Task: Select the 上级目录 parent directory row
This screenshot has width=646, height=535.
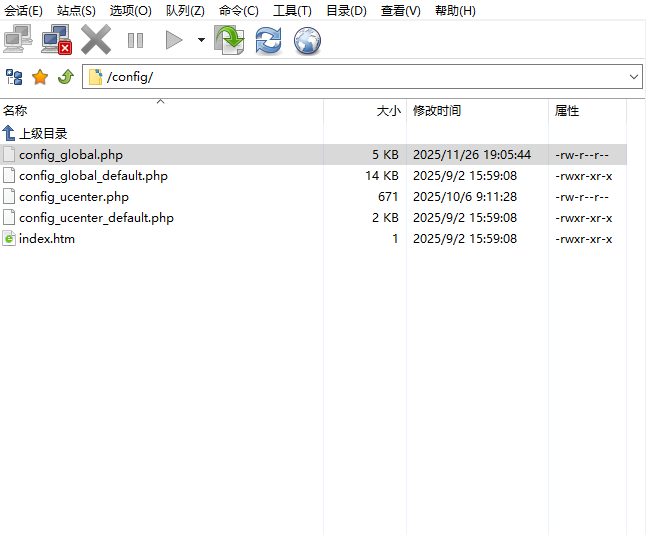Action: click(x=313, y=133)
